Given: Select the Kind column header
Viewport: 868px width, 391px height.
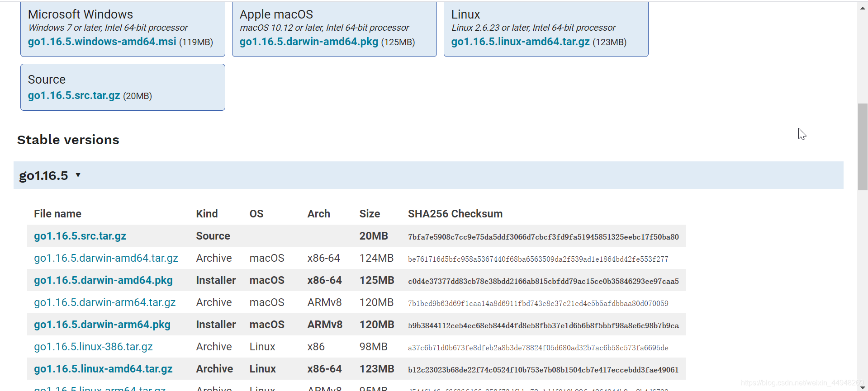Looking at the screenshot, I should [207, 214].
